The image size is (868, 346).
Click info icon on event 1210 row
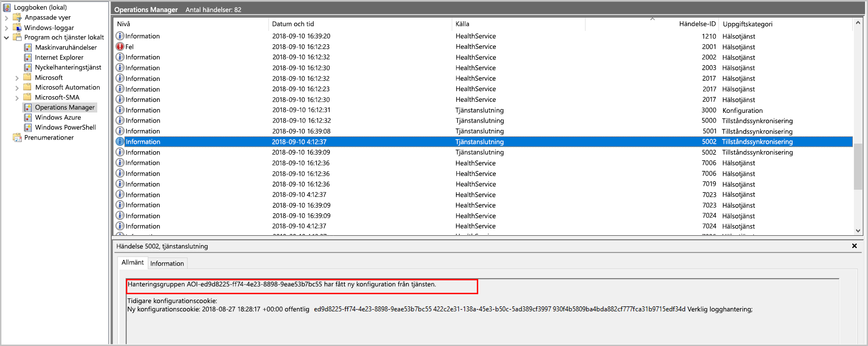tap(120, 36)
